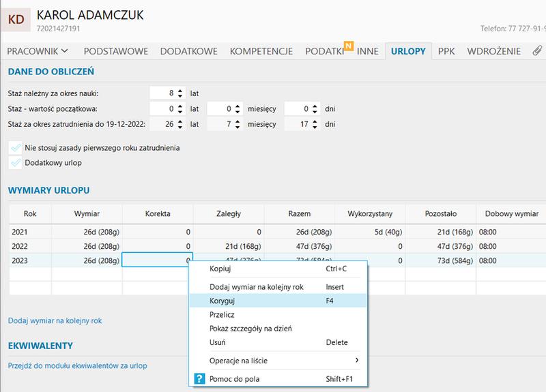546x392 pixels.
Task: Click the N badge on PODATKI tab
Action: (348, 46)
